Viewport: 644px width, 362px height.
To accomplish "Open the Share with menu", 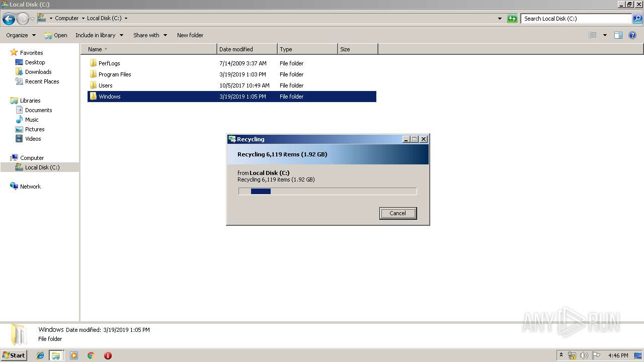I will pos(150,35).
